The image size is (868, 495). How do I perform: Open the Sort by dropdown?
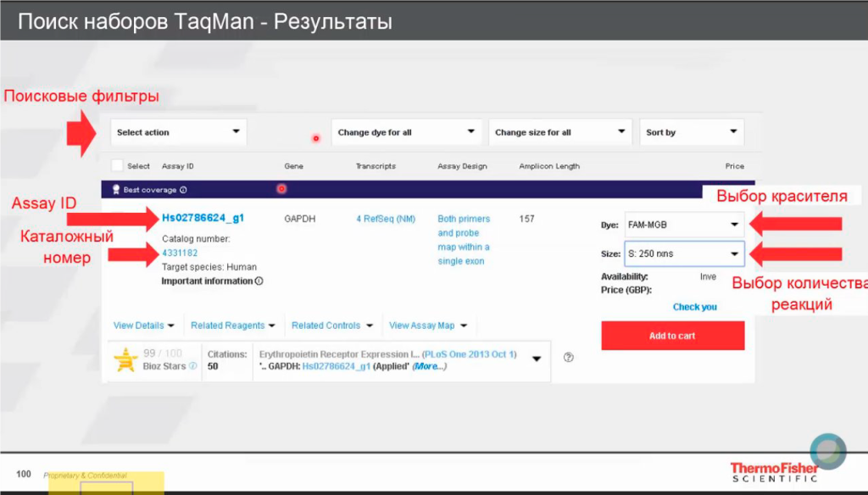tap(692, 132)
